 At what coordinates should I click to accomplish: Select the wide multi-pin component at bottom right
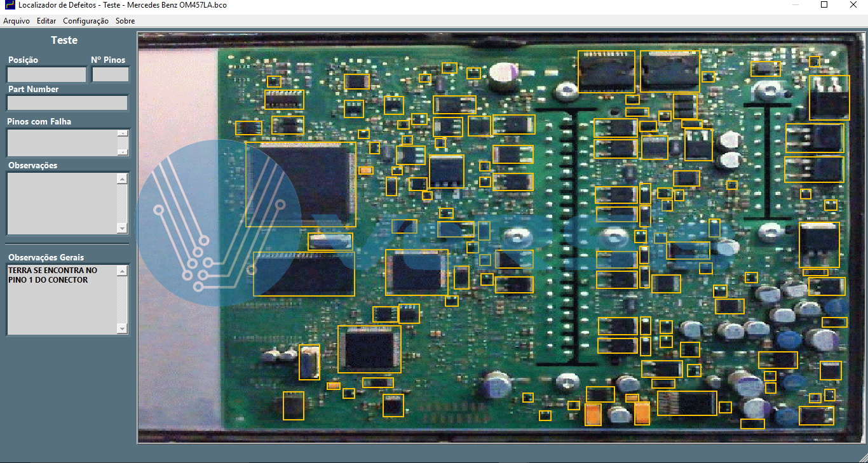coord(687,403)
